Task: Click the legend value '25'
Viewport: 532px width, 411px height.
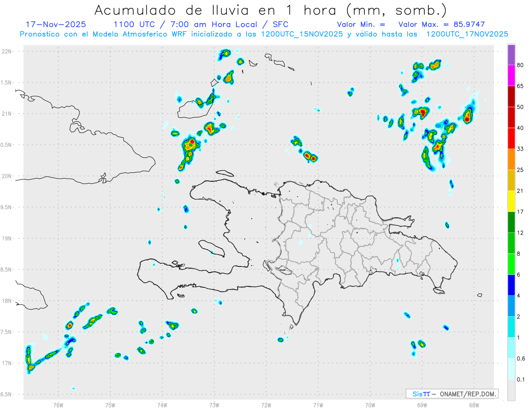Action: pyautogui.click(x=520, y=170)
